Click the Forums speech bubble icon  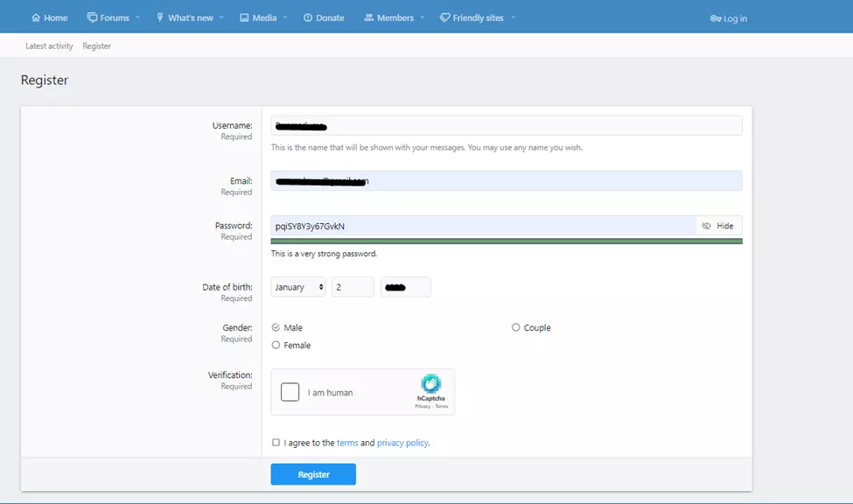(92, 18)
